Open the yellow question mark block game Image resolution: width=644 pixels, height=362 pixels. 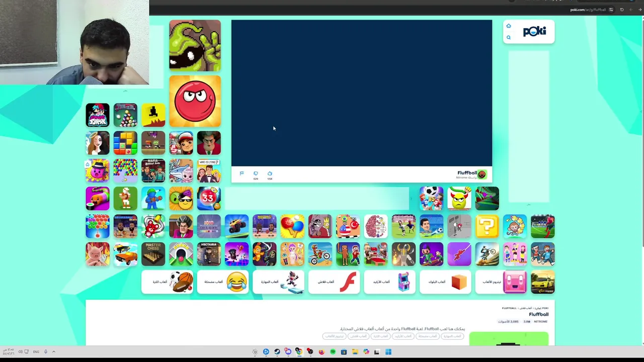(487, 226)
